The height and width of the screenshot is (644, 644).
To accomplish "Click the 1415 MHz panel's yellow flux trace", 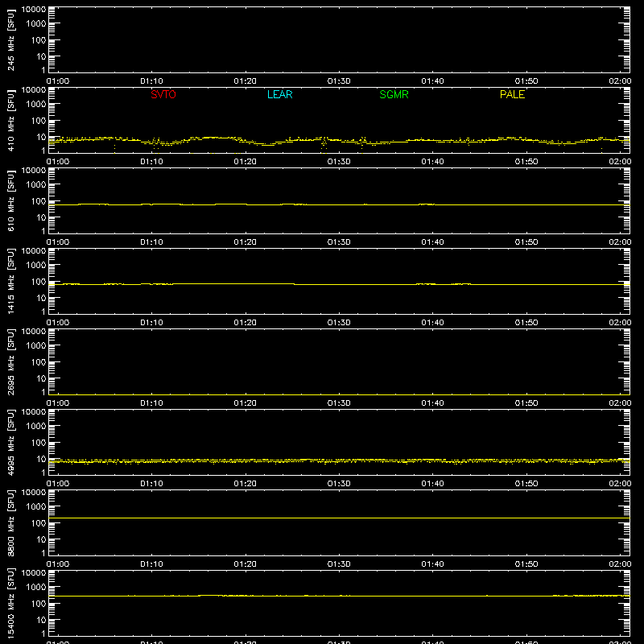I will 339,284.
